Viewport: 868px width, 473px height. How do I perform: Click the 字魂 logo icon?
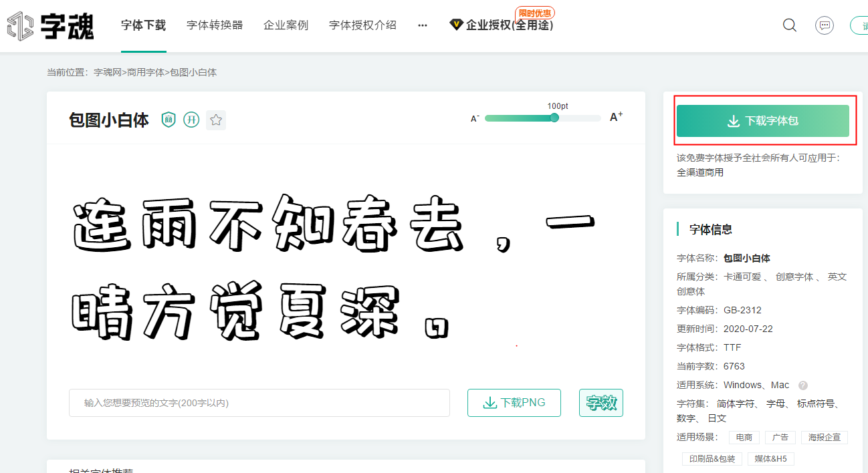click(20, 25)
